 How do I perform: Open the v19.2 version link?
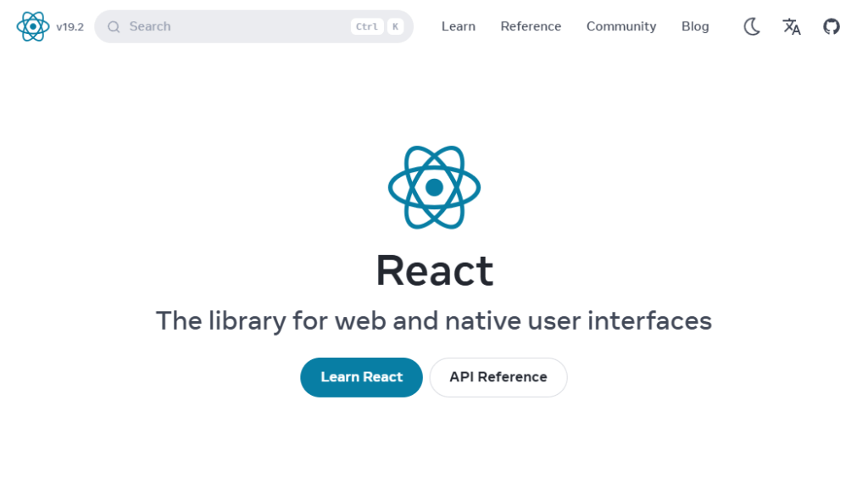point(70,27)
